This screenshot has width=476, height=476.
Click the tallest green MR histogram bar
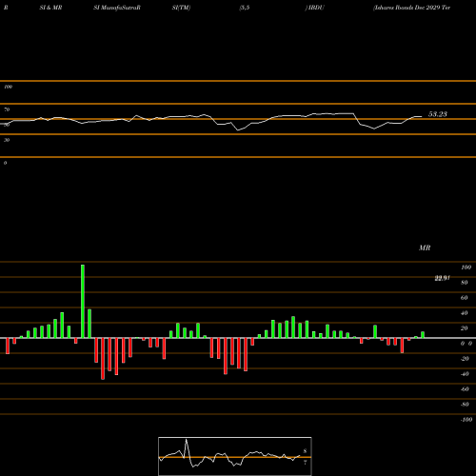pos(83,301)
